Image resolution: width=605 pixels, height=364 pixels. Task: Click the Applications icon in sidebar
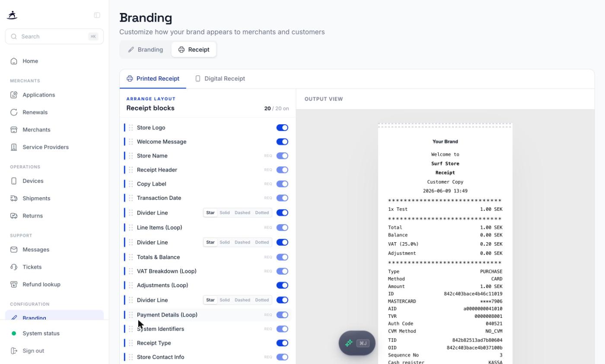tap(14, 95)
